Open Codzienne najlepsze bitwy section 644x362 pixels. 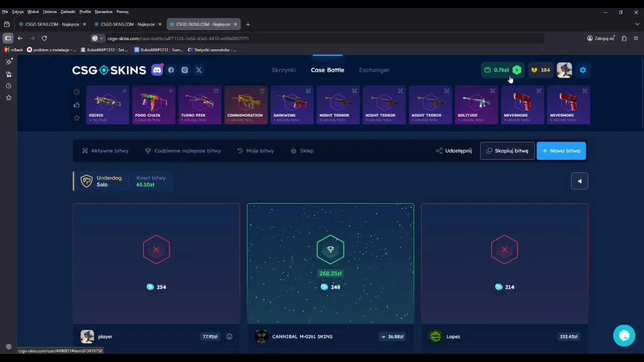coord(183,151)
